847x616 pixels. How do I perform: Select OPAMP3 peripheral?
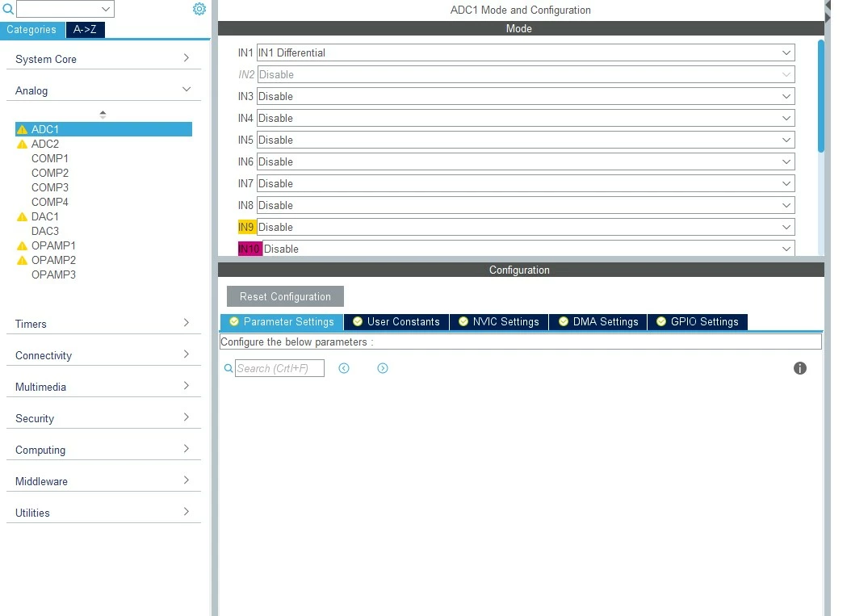(53, 275)
